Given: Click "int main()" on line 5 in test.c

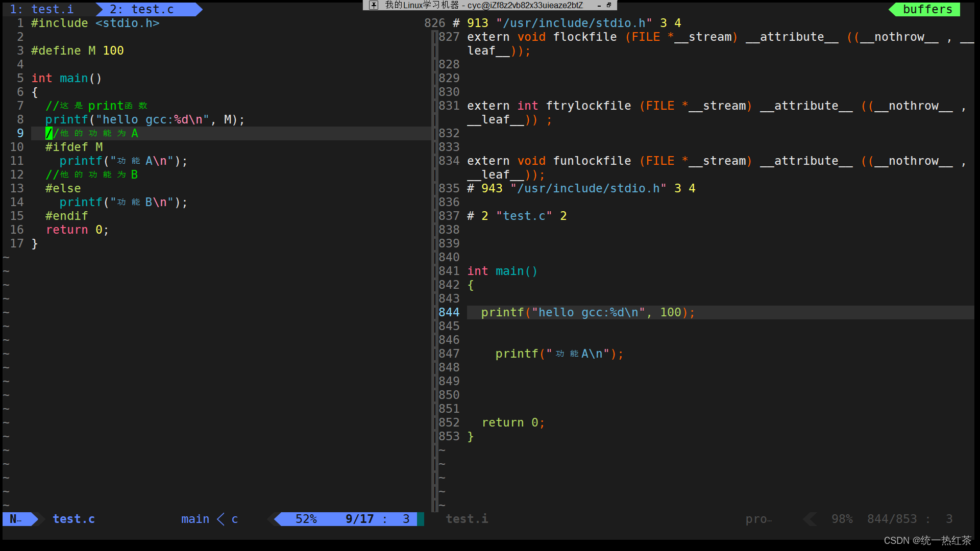Looking at the screenshot, I should pyautogui.click(x=67, y=78).
